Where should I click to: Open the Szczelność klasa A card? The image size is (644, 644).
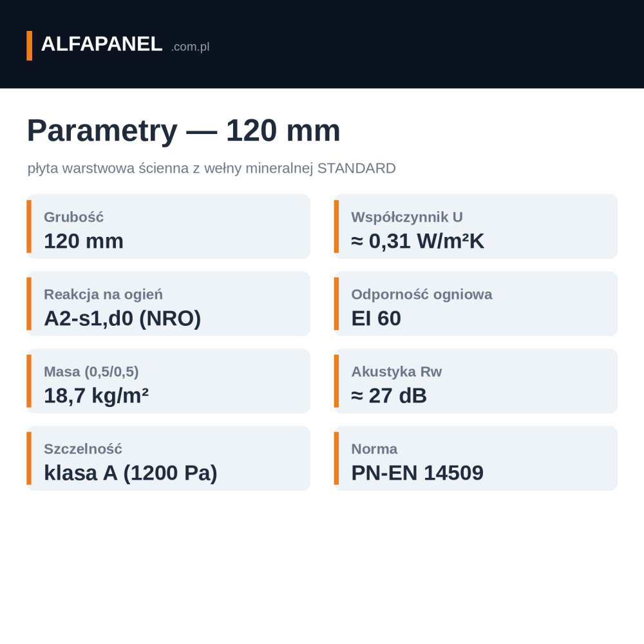168,458
